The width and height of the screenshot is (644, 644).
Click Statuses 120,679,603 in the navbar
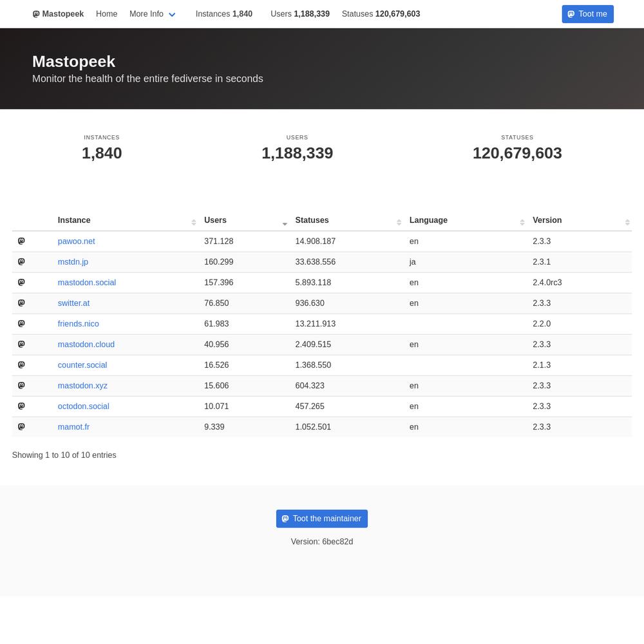(381, 14)
